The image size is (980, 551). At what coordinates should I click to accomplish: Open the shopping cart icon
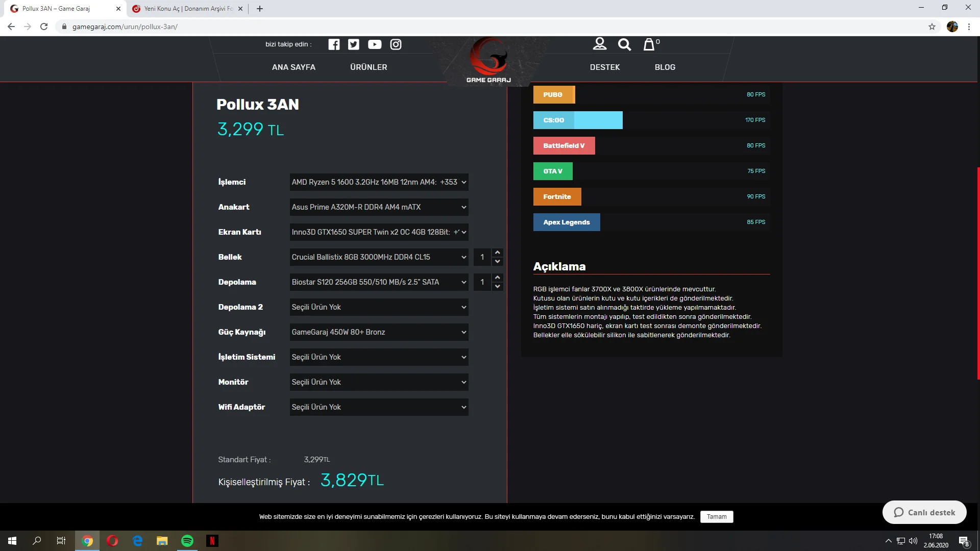[x=649, y=44]
